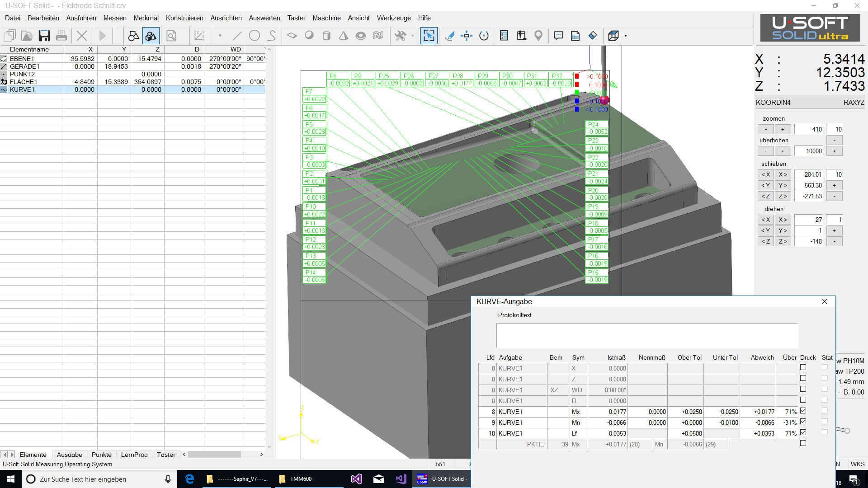This screenshot has width=868, height=488.
Task: Click the zoomen plus button
Action: tap(783, 129)
